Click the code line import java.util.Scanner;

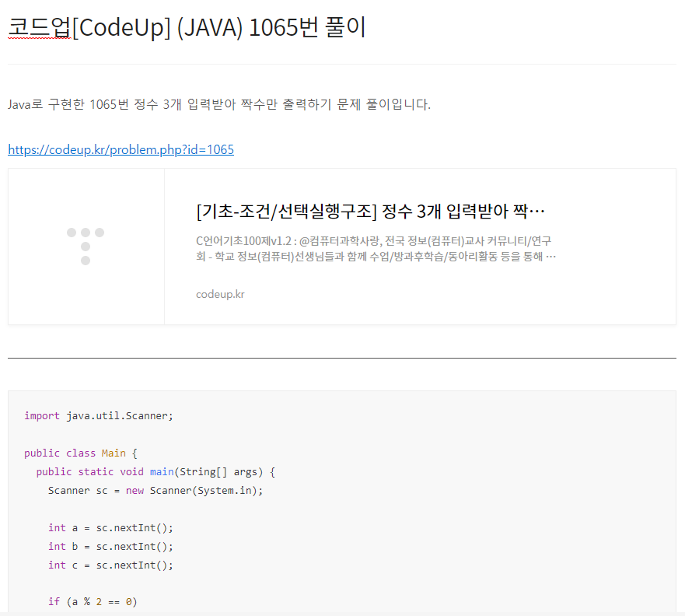99,416
